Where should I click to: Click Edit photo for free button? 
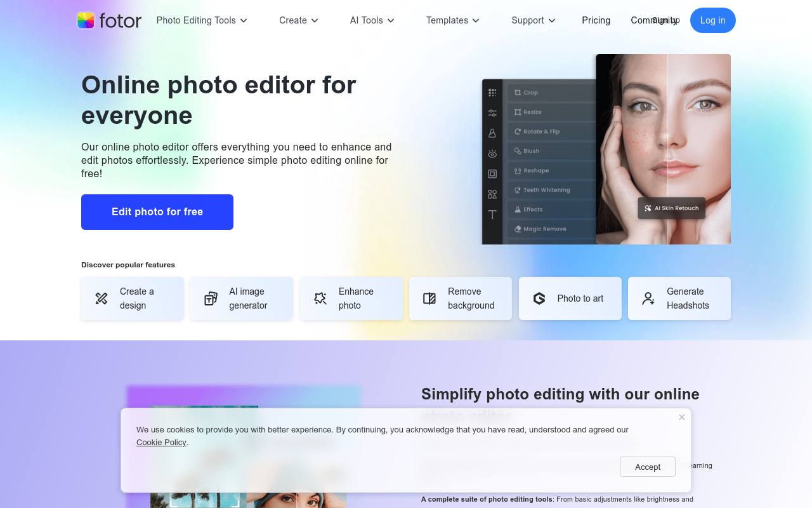click(x=157, y=212)
